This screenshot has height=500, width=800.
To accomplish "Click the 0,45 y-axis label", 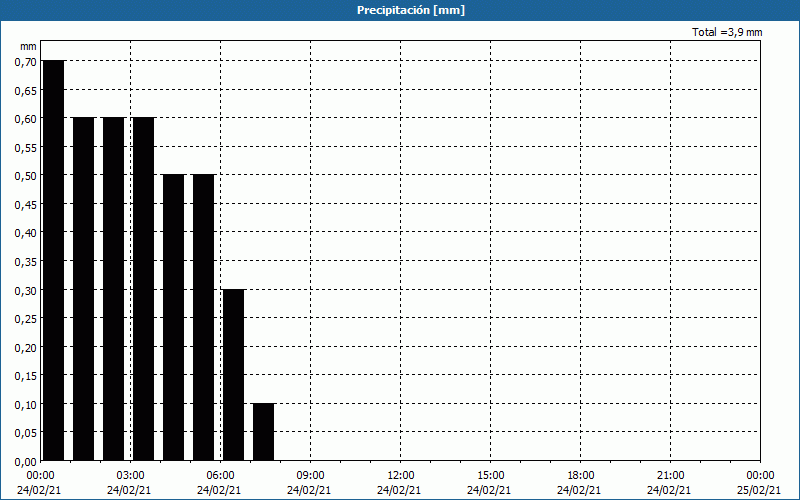I will click(26, 205).
